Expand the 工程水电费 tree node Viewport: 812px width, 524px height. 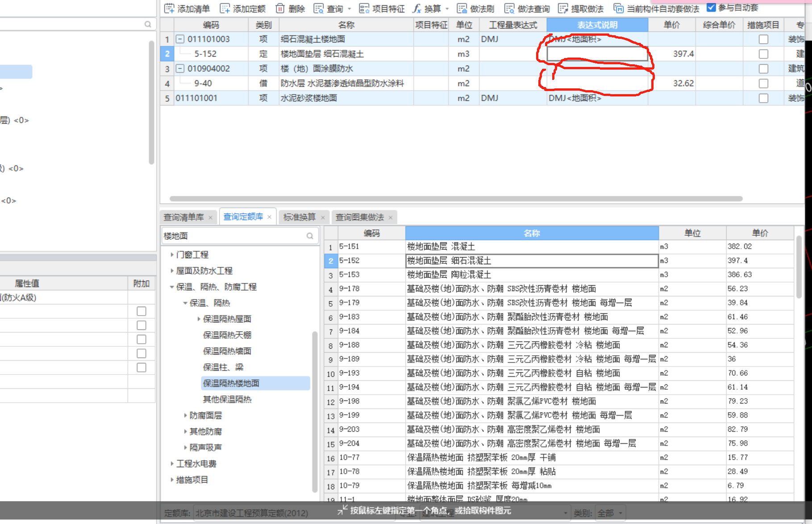[172, 464]
